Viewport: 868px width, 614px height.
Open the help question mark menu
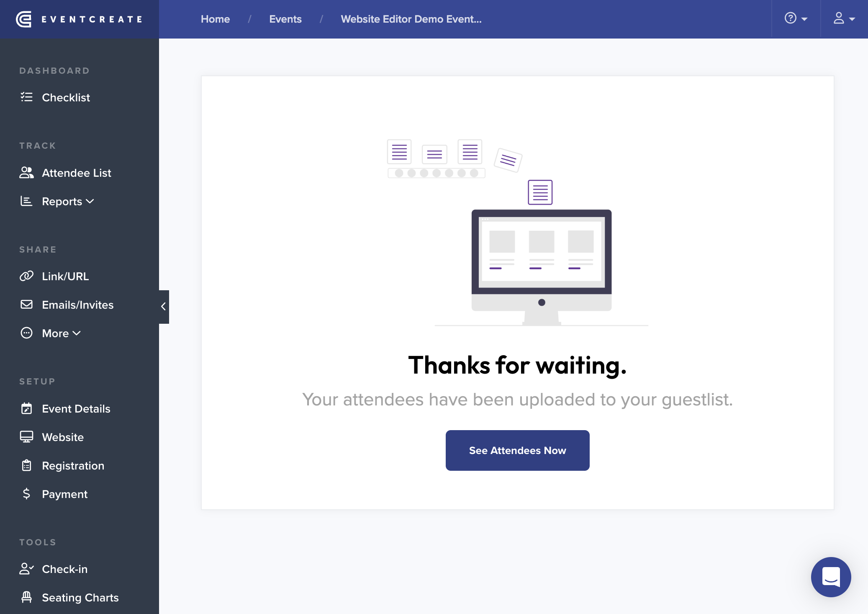[x=796, y=18]
